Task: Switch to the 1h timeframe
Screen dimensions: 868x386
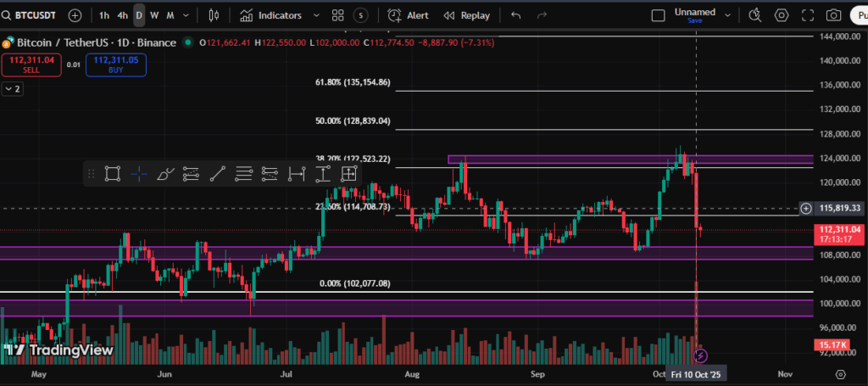Action: click(x=103, y=15)
